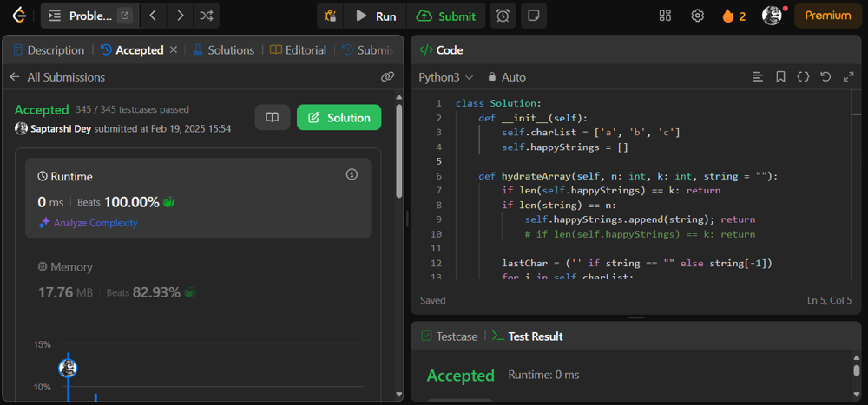The height and width of the screenshot is (405, 868).
Task: Open the settings gear icon
Action: pyautogui.click(x=697, y=16)
